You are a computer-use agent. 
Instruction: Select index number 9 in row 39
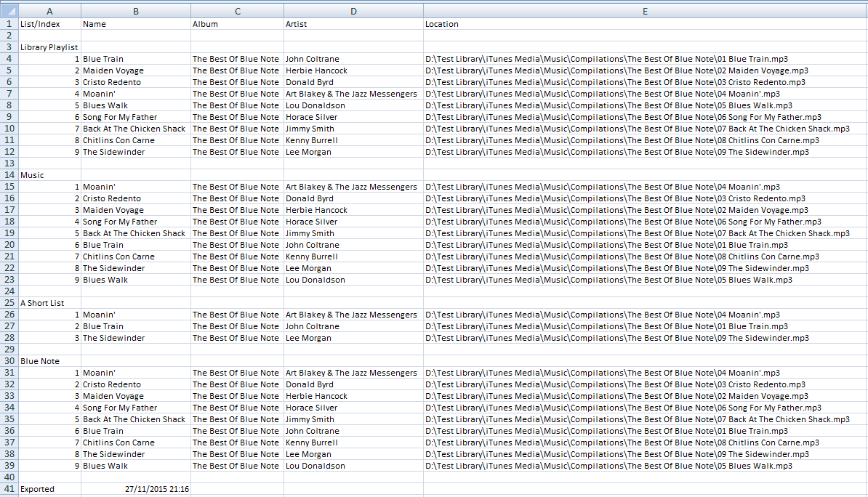pyautogui.click(x=50, y=466)
